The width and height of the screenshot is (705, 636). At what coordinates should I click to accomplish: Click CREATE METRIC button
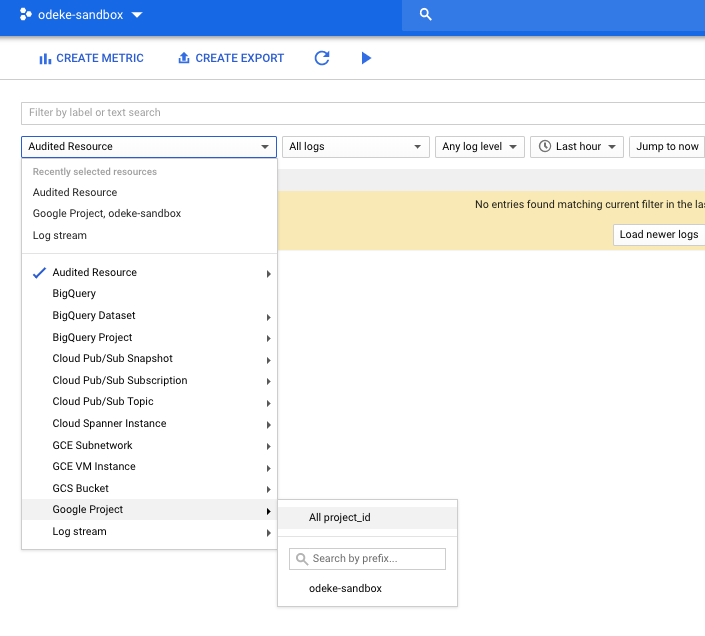click(x=91, y=58)
